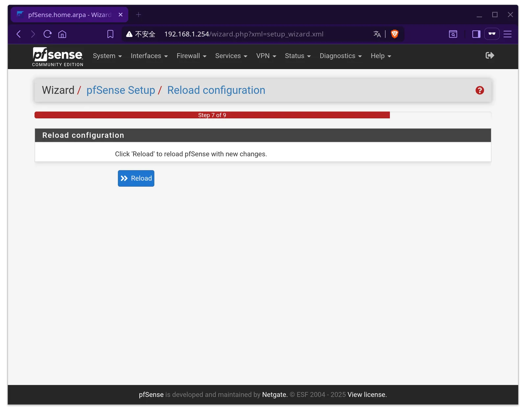Expand the Firewall menu
Viewport: 526px width, 420px height.
tap(191, 56)
